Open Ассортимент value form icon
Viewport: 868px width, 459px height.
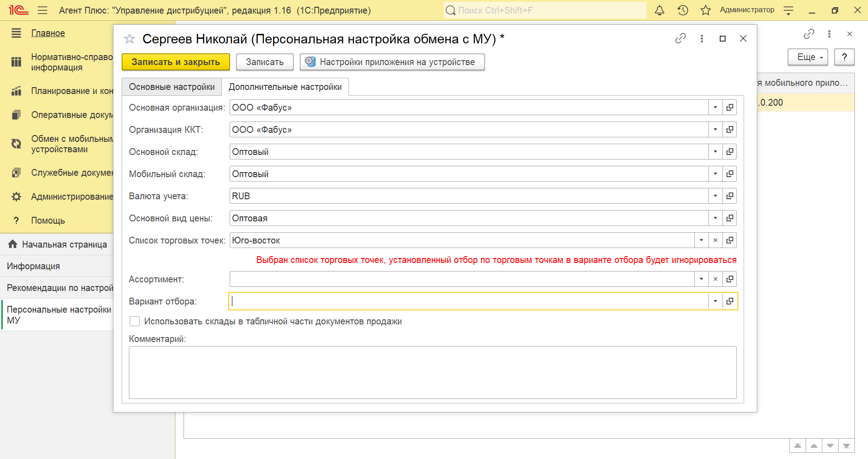point(730,279)
